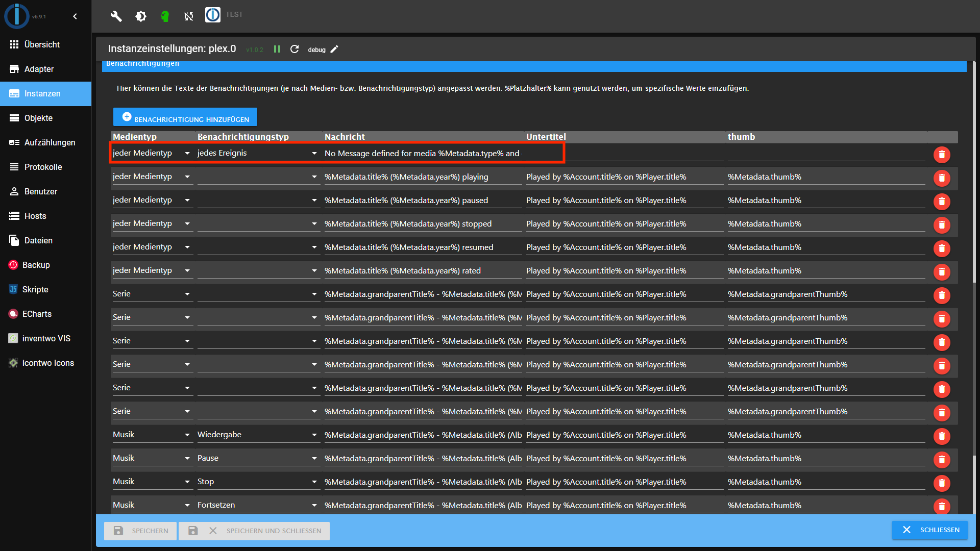Delete the 'paused' notification row
This screenshot has height=551, width=980.
(x=942, y=201)
